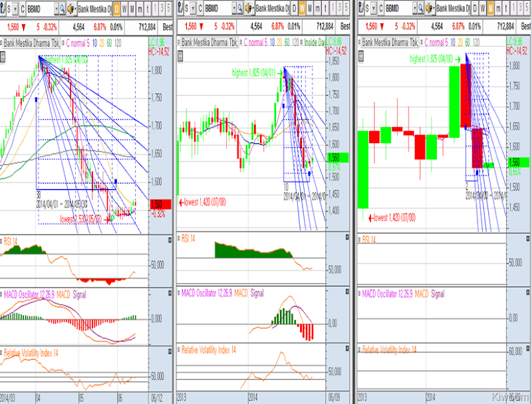The width and height of the screenshot is (532, 404).
Task: Click t tick button in left chart
Action: (148, 9)
